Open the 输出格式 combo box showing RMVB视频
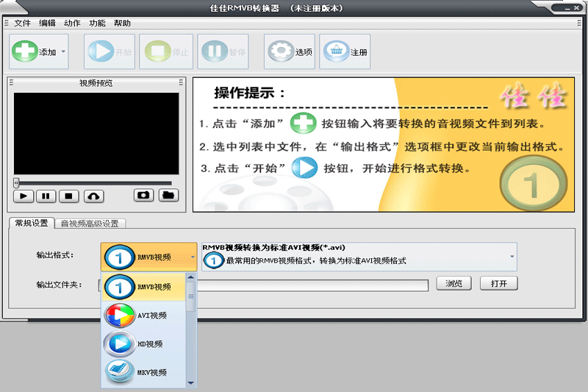This screenshot has width=588, height=392. (149, 257)
